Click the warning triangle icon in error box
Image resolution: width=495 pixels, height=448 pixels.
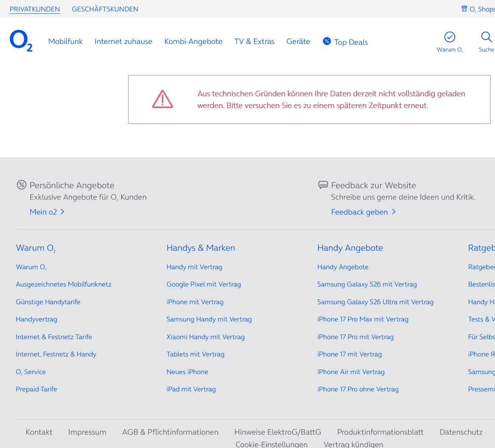click(x=162, y=99)
